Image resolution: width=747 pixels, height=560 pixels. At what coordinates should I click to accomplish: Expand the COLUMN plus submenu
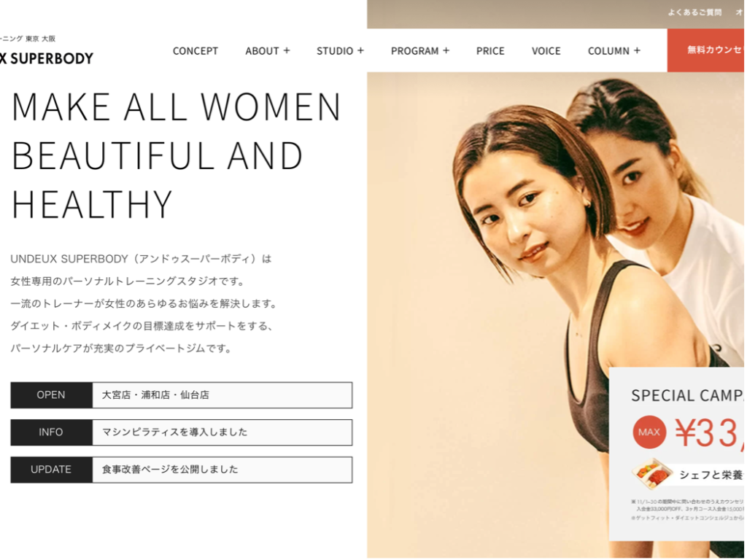pyautogui.click(x=614, y=51)
